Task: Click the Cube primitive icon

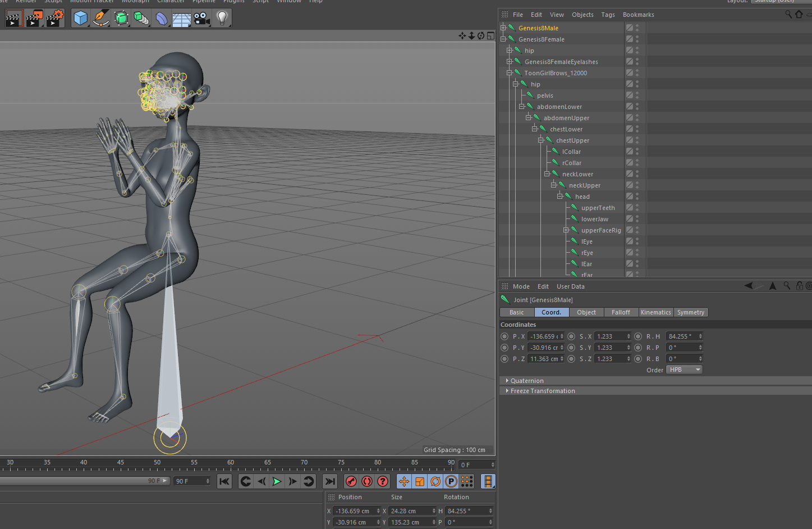Action: [x=81, y=19]
